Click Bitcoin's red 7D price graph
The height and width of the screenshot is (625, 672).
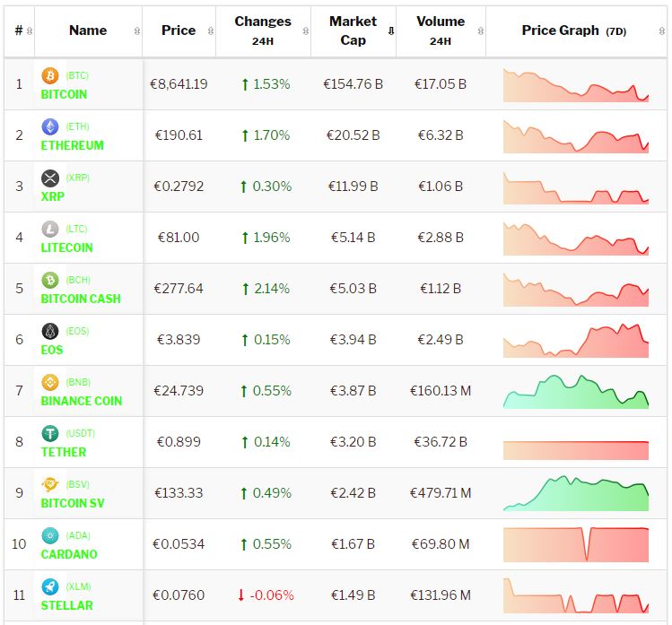click(575, 85)
